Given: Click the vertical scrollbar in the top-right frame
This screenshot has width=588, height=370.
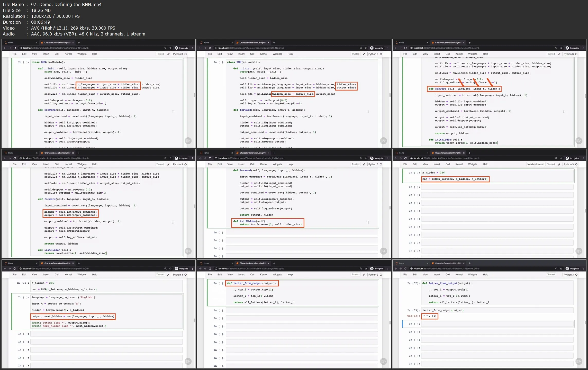Looking at the screenshot, I should pyautogui.click(x=585, y=96).
